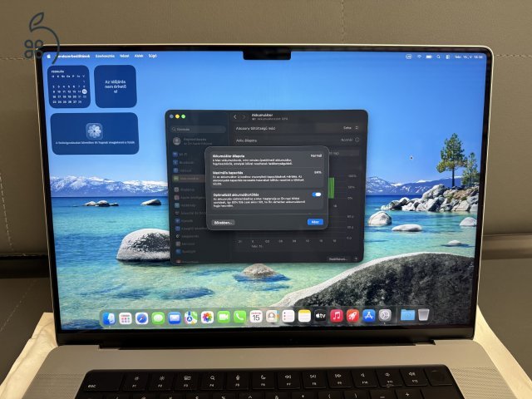This screenshot has width=532, height=399.
Task: Select highlighted Akkumulátor sidebar item
Action: click(x=190, y=179)
